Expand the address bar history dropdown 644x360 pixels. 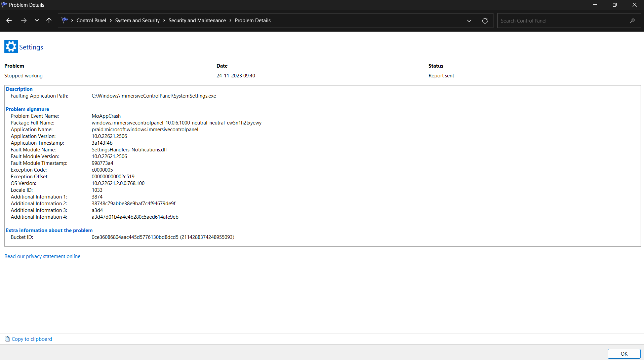[469, 21]
